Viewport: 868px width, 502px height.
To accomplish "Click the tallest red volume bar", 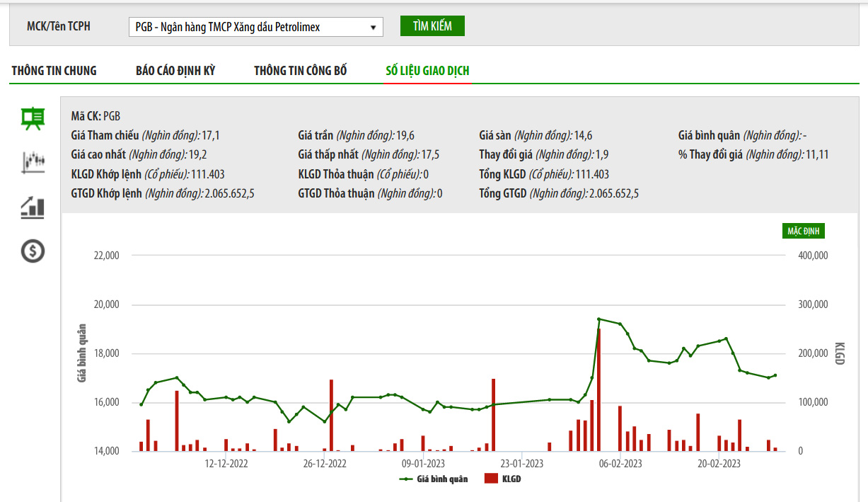I will tap(598, 389).
